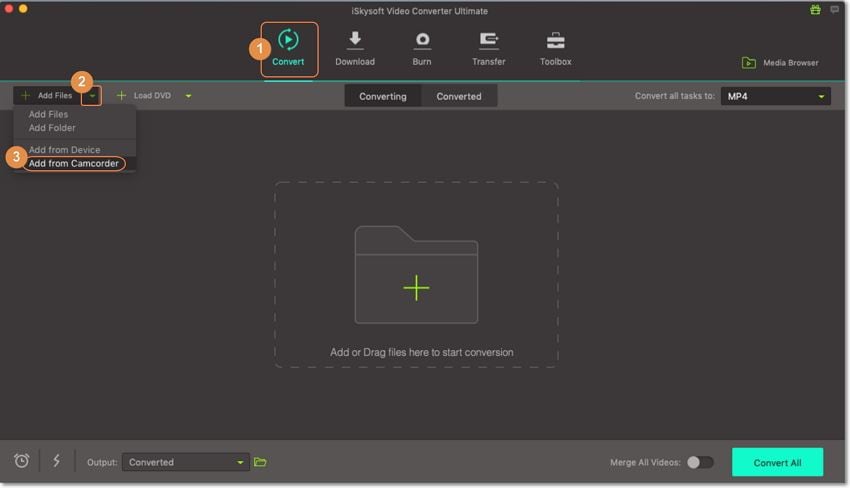Screen dimensions: 850x488
Task: Open the feedback message icon
Action: [834, 9]
